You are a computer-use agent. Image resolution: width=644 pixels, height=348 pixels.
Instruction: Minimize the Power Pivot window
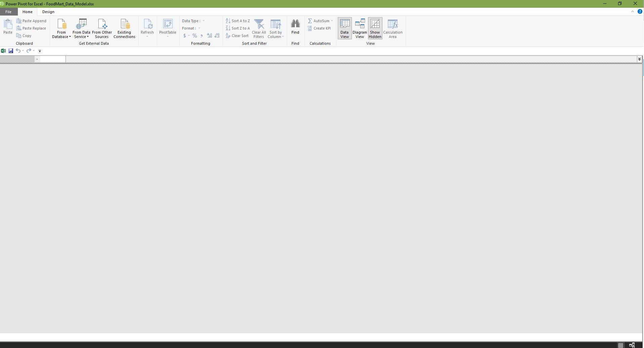605,4
